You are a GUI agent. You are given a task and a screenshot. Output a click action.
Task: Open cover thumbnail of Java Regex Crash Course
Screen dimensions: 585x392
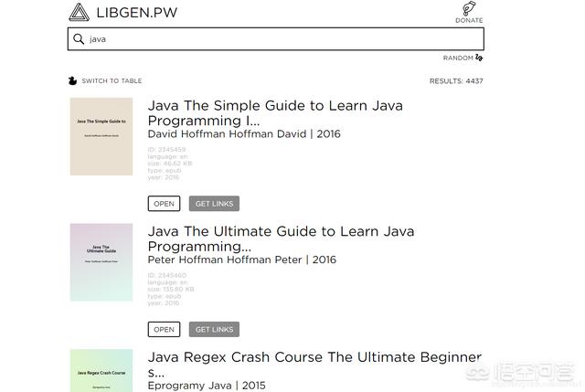click(x=101, y=370)
